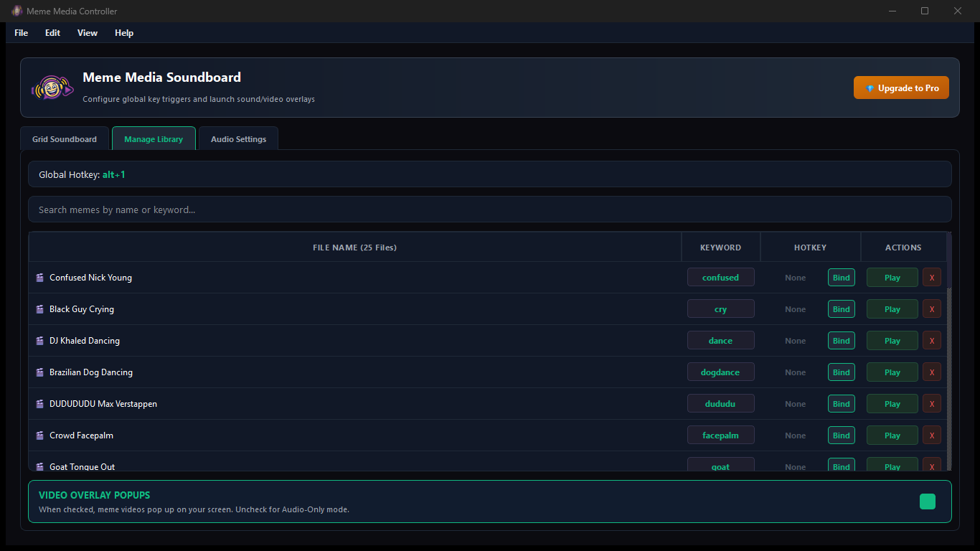Click the library table vertical scrollbar
980x551 pixels.
(949, 352)
